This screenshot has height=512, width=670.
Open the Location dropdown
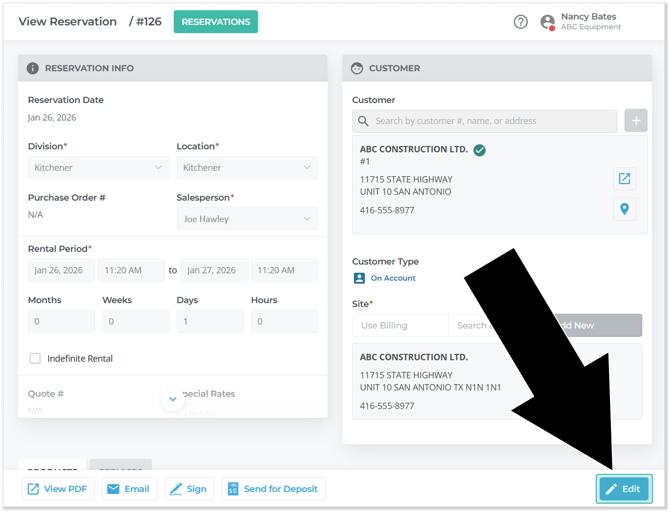[x=246, y=168]
